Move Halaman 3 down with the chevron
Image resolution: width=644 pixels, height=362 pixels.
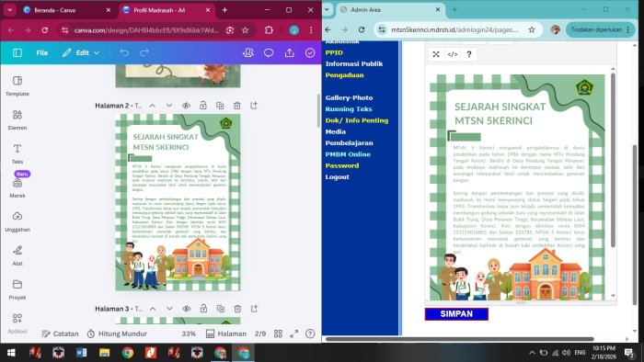[x=169, y=309]
